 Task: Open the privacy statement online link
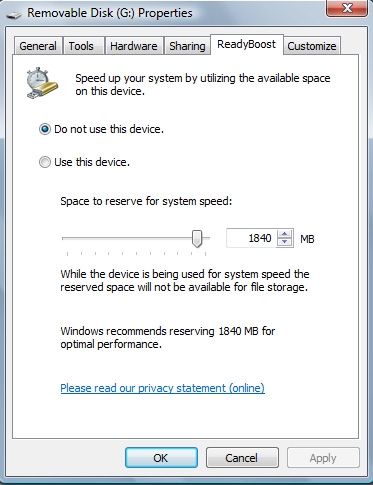point(163,388)
